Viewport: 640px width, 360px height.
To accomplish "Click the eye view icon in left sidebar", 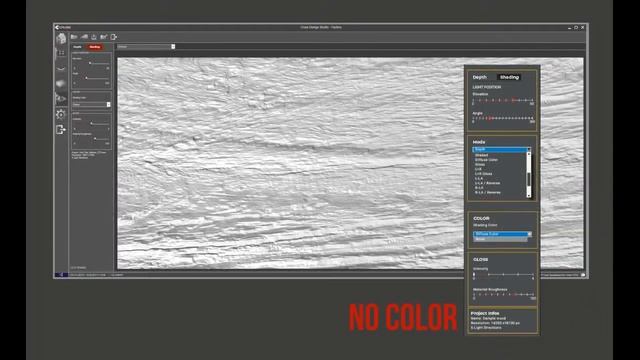I will tap(61, 98).
